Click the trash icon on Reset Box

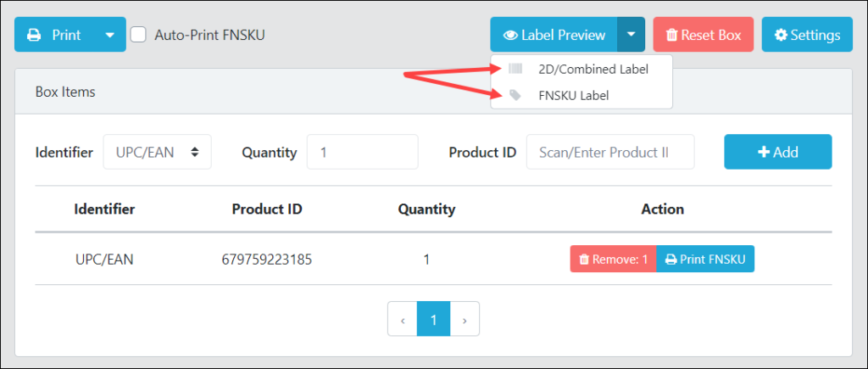pos(671,36)
